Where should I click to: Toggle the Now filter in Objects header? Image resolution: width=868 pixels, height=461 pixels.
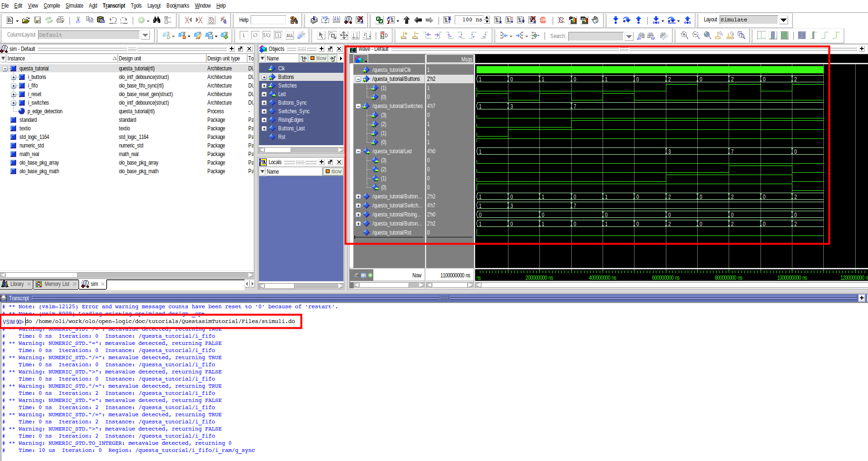pyautogui.click(x=319, y=59)
